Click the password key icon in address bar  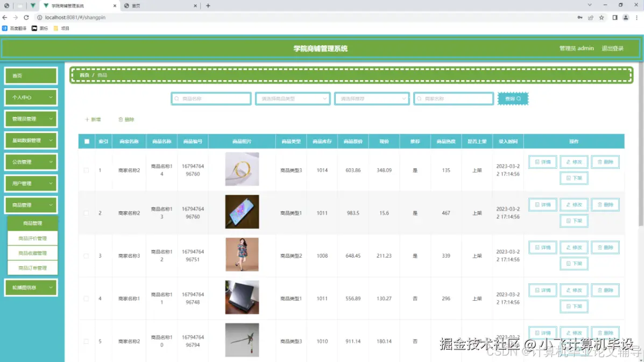point(580,18)
